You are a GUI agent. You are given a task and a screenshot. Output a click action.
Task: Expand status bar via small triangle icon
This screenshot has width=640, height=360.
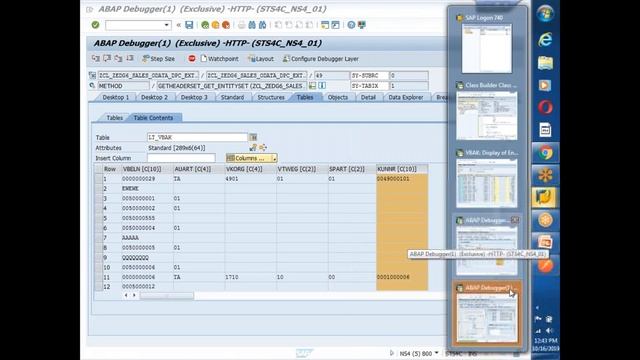point(392,353)
